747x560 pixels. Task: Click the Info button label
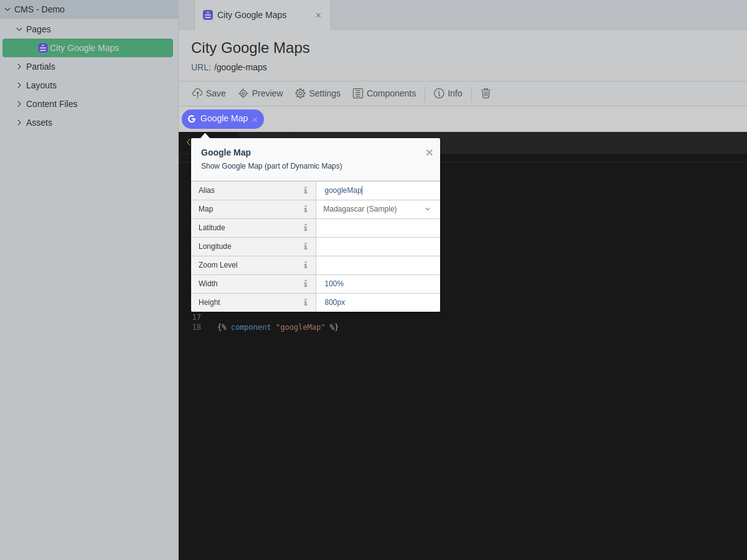(455, 93)
